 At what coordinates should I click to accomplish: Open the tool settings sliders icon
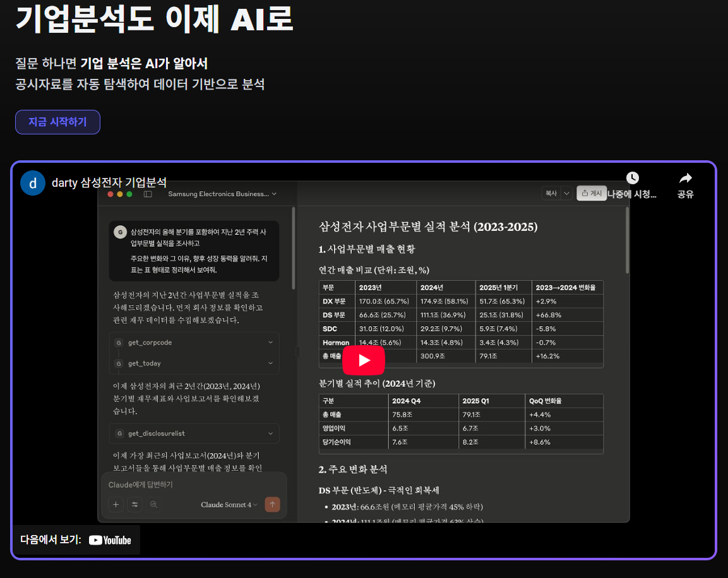[x=134, y=504]
